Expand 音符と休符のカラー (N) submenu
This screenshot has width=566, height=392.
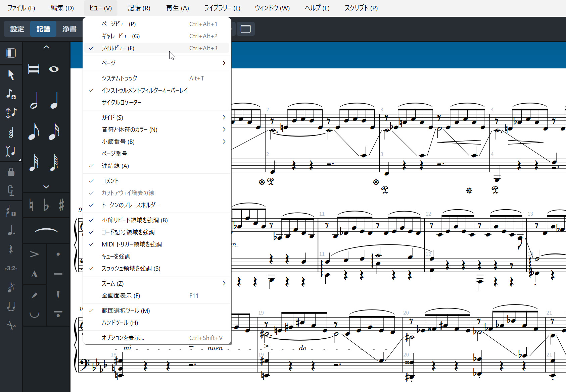click(x=157, y=130)
